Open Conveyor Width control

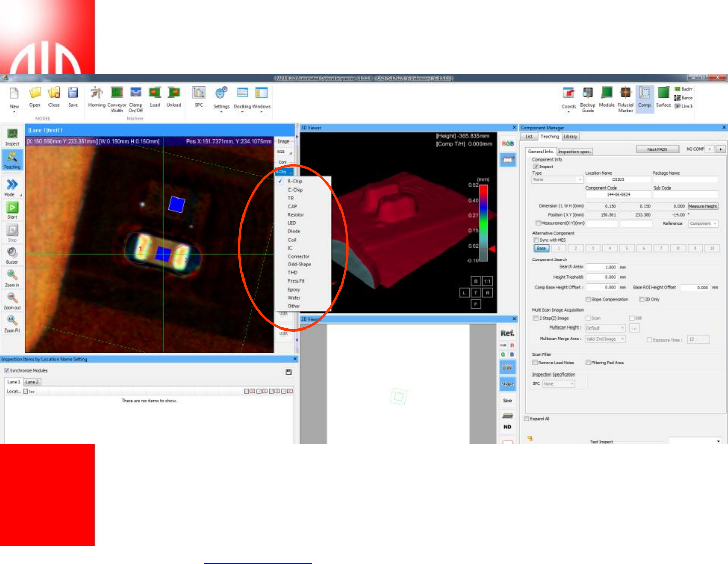117,93
